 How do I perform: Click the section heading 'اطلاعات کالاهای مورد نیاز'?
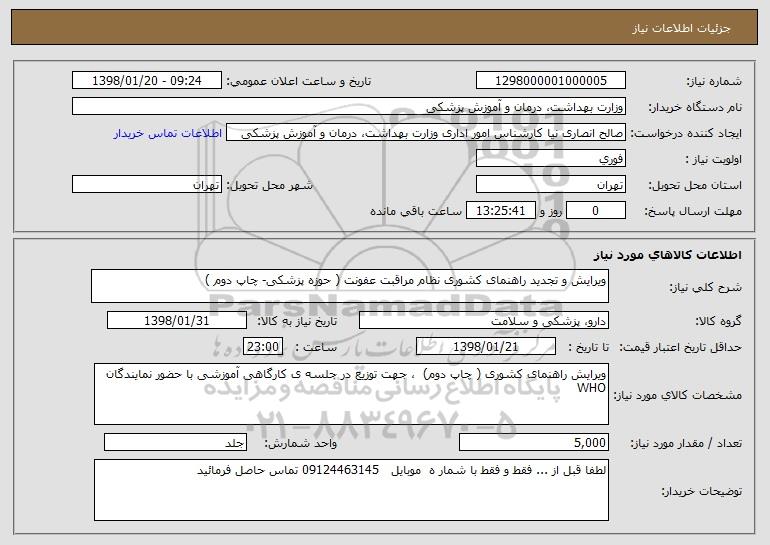667,255
